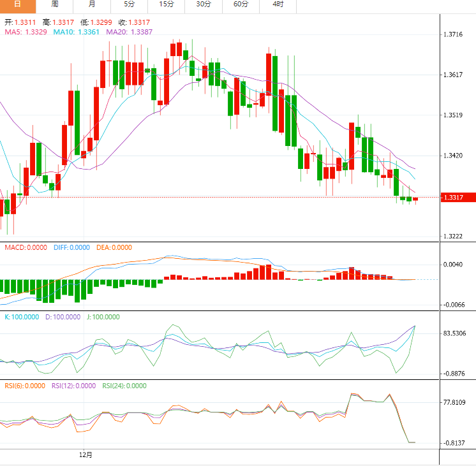Click the 83.5306 KDJ axis label
This screenshot has height=466, width=476.
pyautogui.click(x=454, y=333)
